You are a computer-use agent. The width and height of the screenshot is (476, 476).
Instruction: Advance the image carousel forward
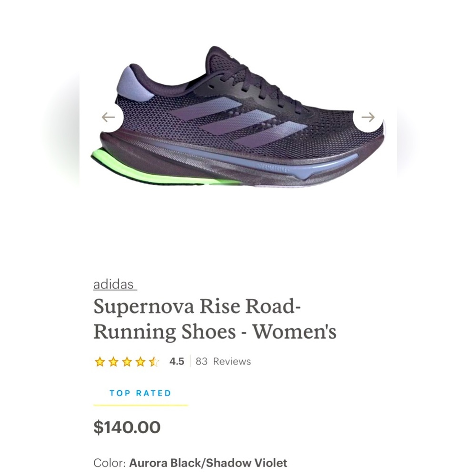pos(368,116)
